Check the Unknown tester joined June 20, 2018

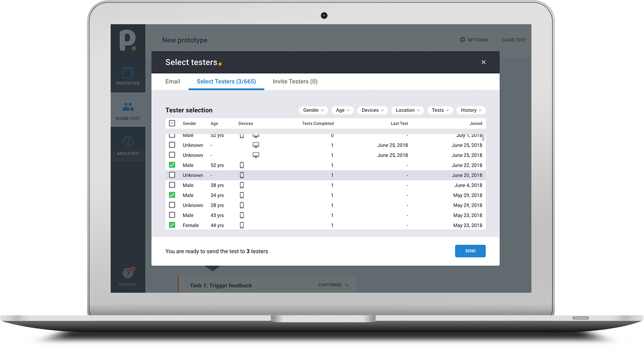pos(172,175)
